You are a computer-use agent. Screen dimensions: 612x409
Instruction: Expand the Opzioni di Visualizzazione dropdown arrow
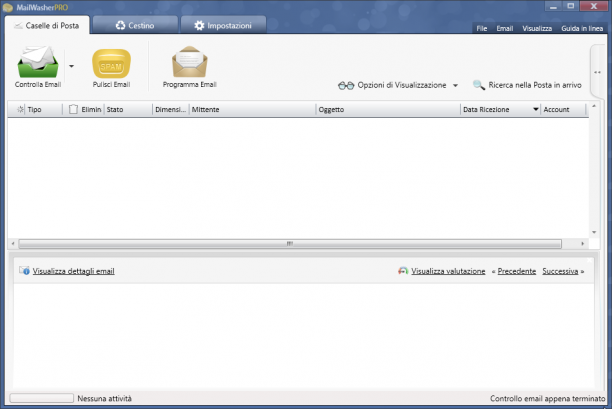pyautogui.click(x=455, y=85)
